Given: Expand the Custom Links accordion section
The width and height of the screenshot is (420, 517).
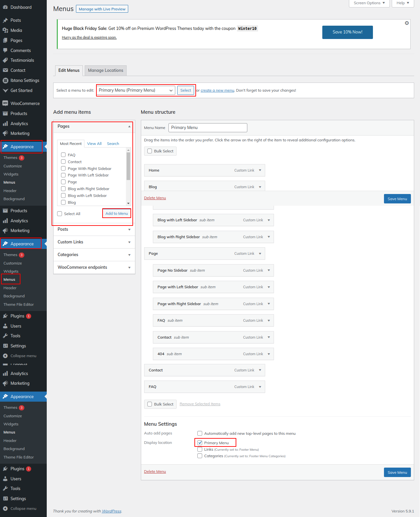Looking at the screenshot, I should tap(94, 242).
